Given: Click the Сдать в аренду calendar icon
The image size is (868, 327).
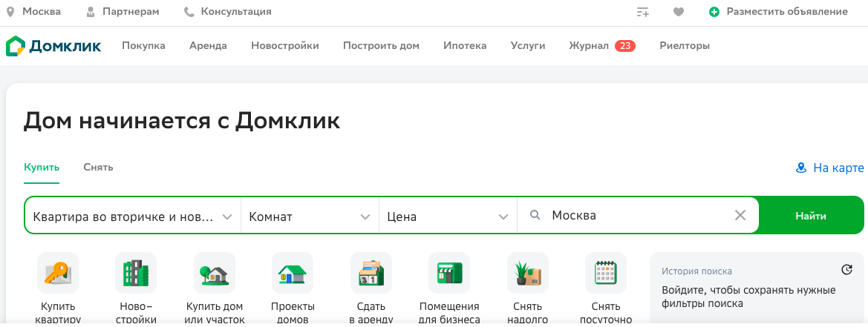Looking at the screenshot, I should 371,273.
